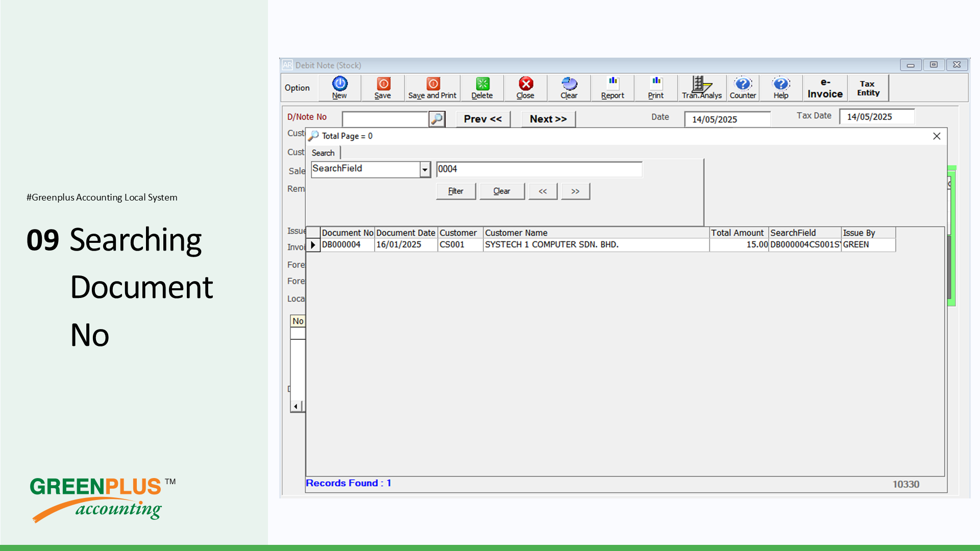Click the Document Date column header
Screen dimensions: 980x551
[x=406, y=233]
